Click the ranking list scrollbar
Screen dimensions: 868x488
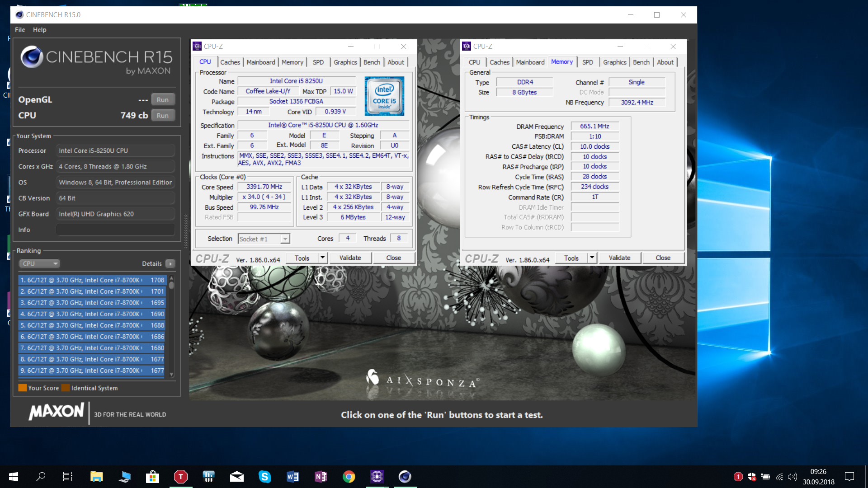(172, 325)
